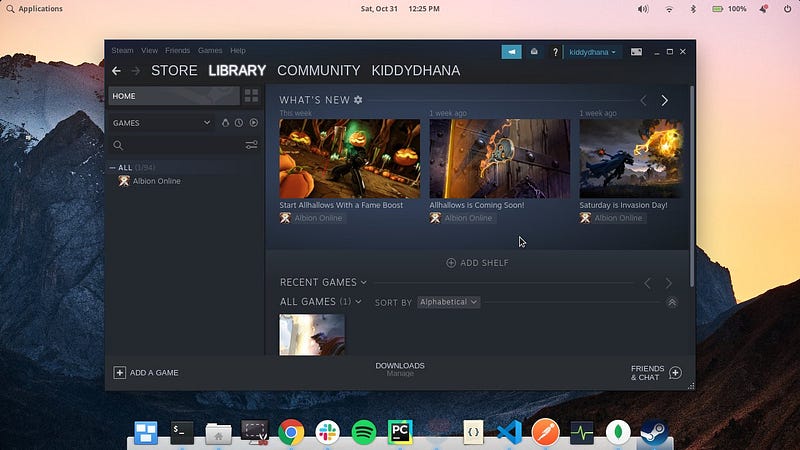Screen dimensions: 800x450
Task: Open Albion Online link under Allhallows Coming Soon
Action: (x=468, y=218)
